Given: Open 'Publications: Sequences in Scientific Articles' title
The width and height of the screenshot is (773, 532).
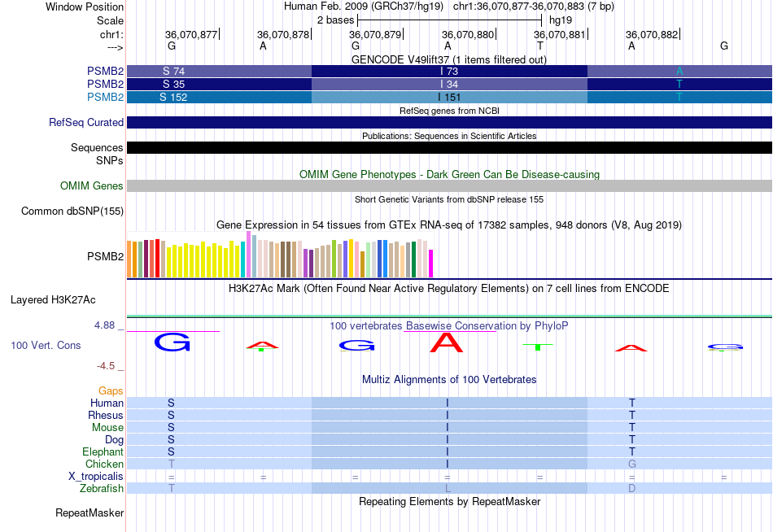Looking at the screenshot, I should (x=449, y=136).
